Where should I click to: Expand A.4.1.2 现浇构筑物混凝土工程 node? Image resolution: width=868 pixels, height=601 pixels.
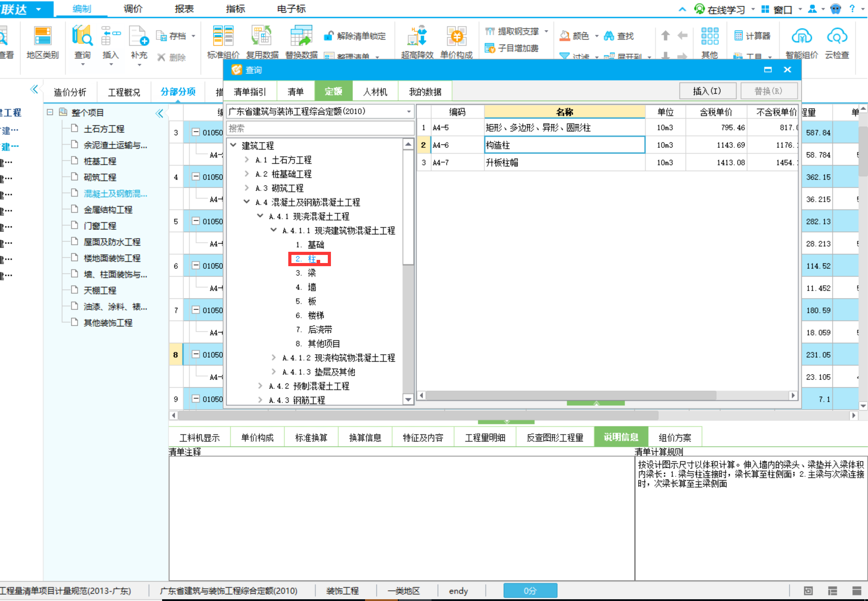(273, 357)
